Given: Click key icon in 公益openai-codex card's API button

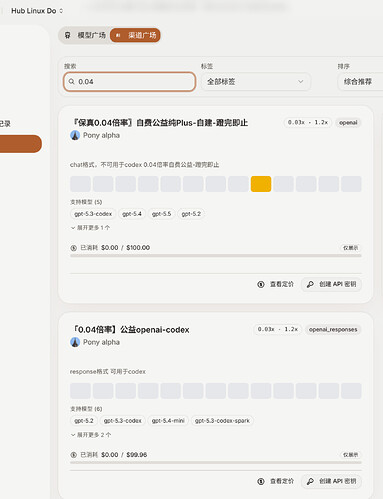Looking at the screenshot, I should pos(310,481).
